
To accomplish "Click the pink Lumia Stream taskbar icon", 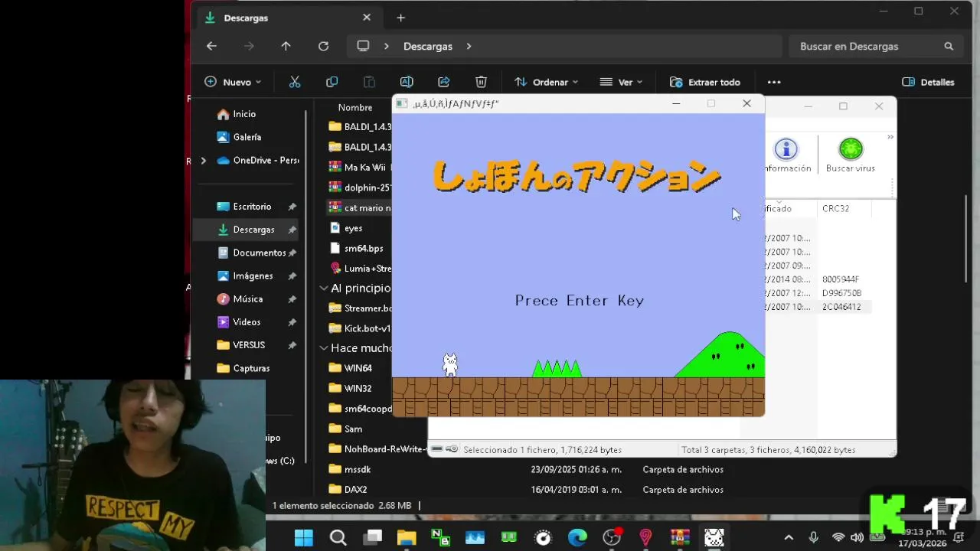I will (x=645, y=538).
